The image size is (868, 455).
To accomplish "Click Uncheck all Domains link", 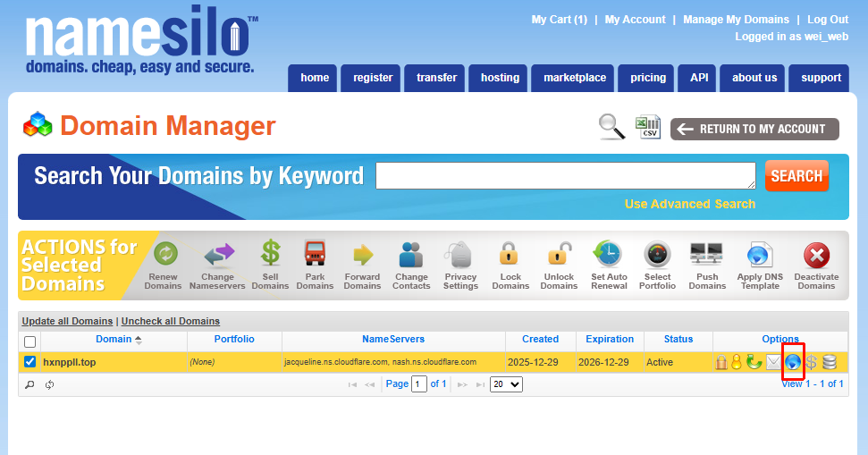I will click(x=171, y=321).
